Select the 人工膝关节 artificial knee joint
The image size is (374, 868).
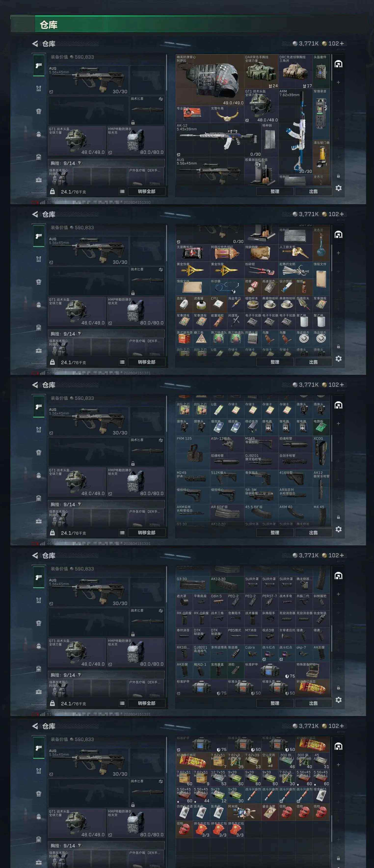[295, 253]
